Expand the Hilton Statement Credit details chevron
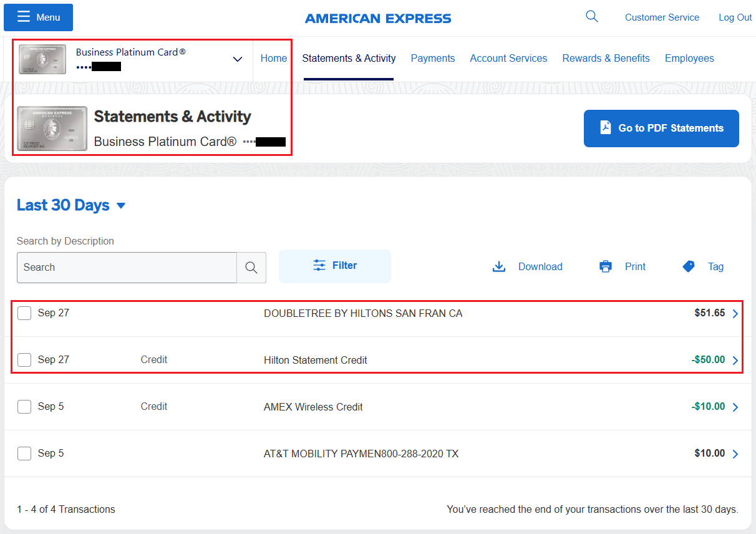Image resolution: width=756 pixels, height=534 pixels. (735, 361)
